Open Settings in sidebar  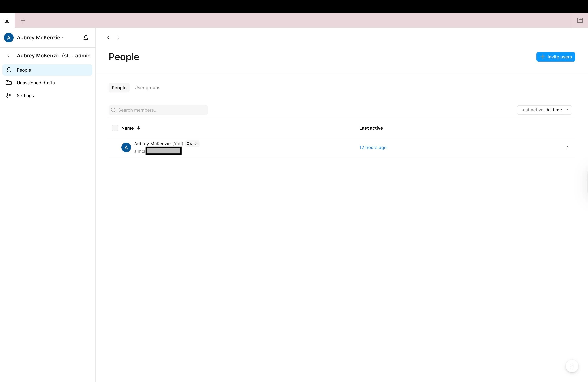point(25,96)
